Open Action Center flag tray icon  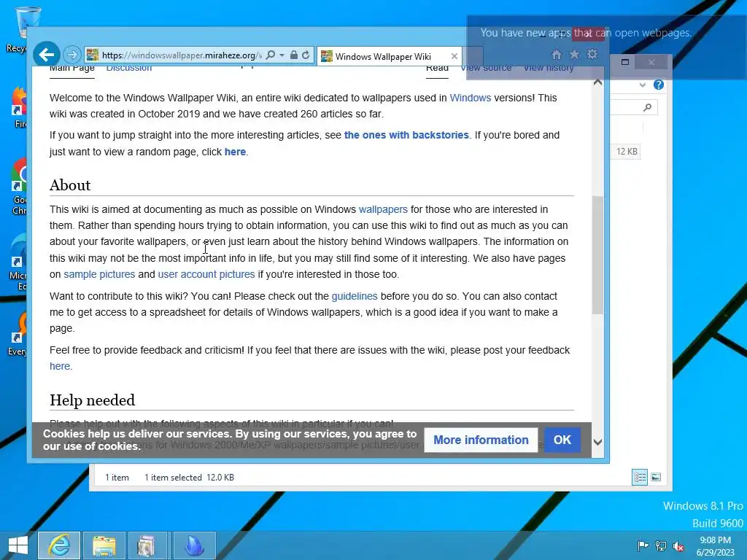tap(643, 546)
